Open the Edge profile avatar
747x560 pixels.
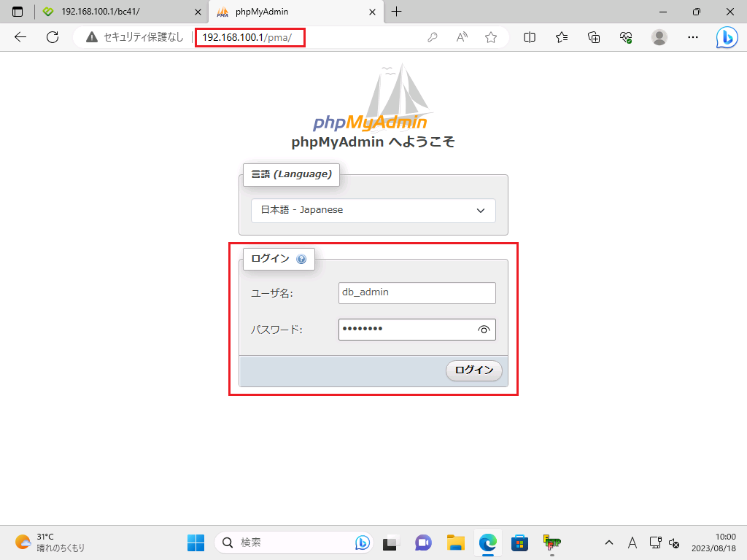pos(659,37)
